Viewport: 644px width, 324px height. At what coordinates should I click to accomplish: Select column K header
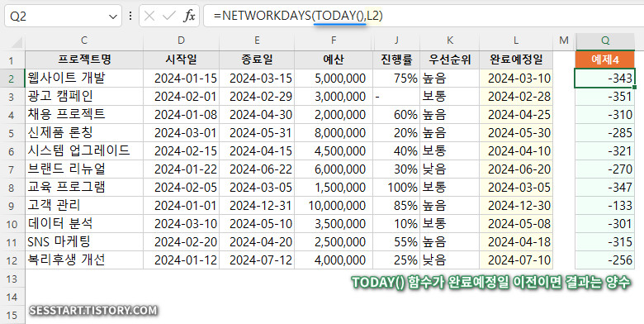coord(450,40)
